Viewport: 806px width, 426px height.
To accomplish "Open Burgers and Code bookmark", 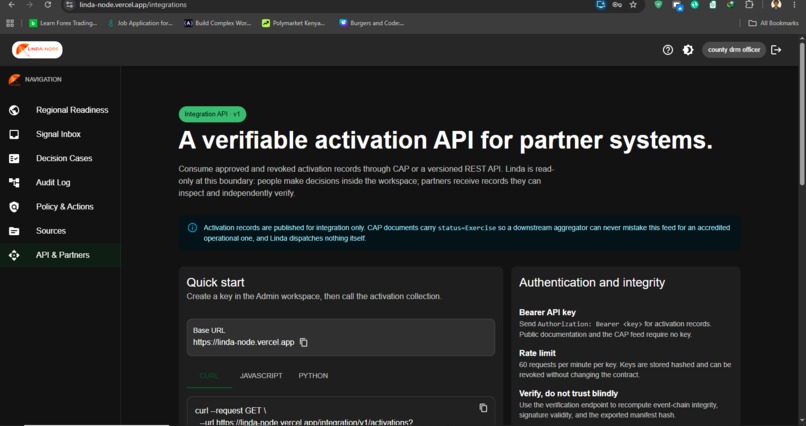I will 372,23.
